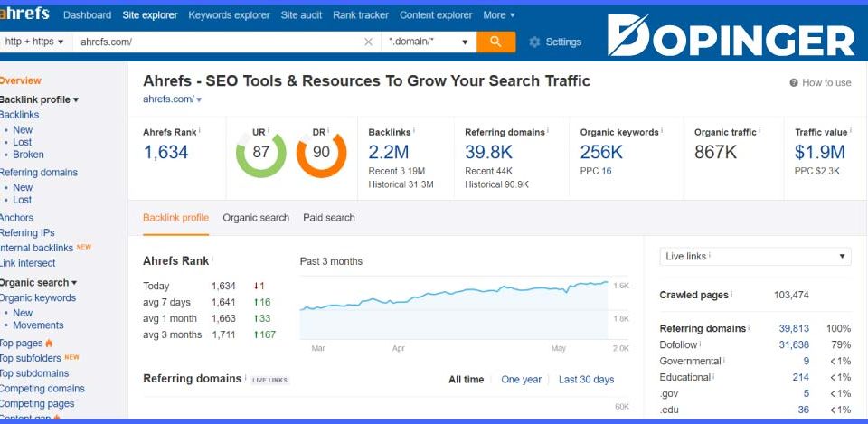Open Top subdomains in the sidebar
Image resolution: width=868 pixels, height=424 pixels.
click(x=34, y=373)
